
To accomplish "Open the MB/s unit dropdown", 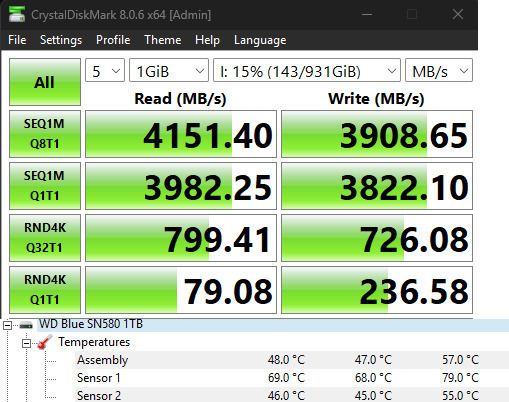I will click(x=439, y=70).
